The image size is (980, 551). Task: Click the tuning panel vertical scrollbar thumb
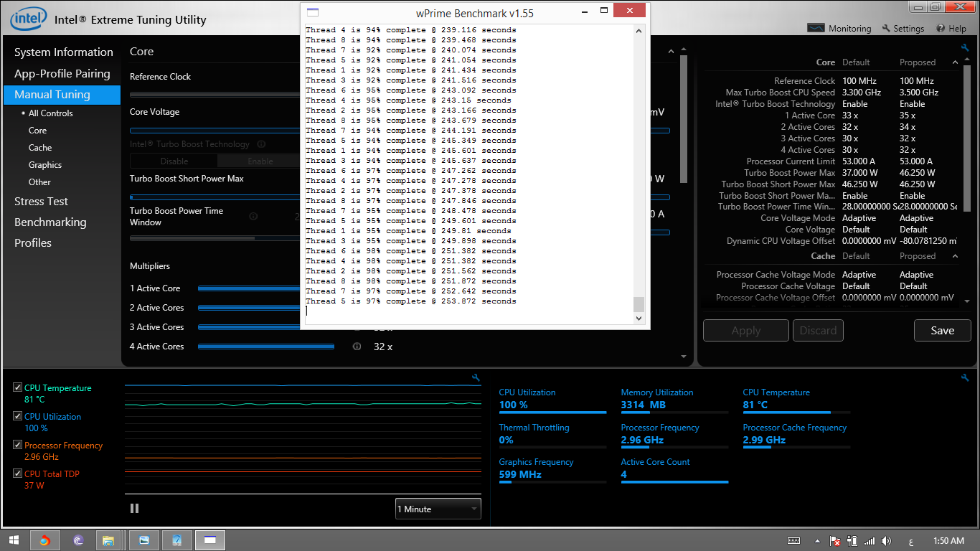tap(684, 118)
